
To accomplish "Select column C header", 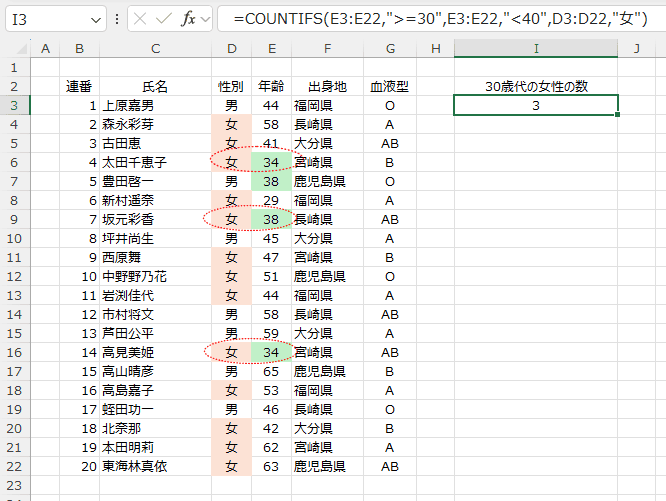I will pos(155,48).
